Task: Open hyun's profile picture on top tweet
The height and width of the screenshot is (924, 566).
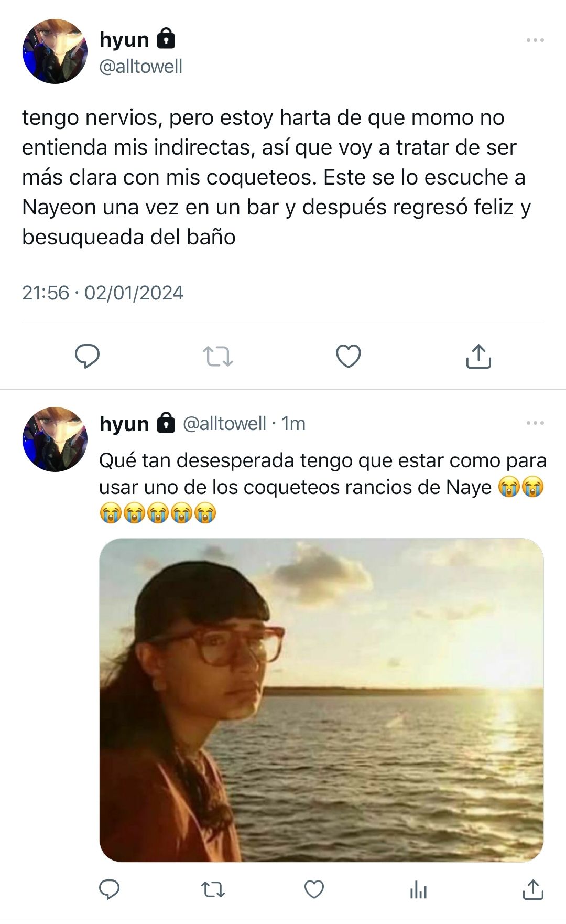Action: point(55,51)
